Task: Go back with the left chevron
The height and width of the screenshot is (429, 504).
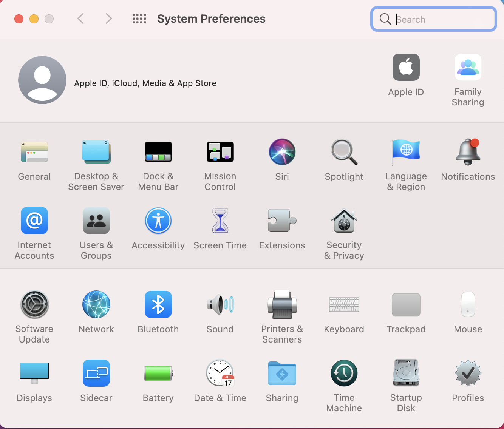Action: coord(80,19)
